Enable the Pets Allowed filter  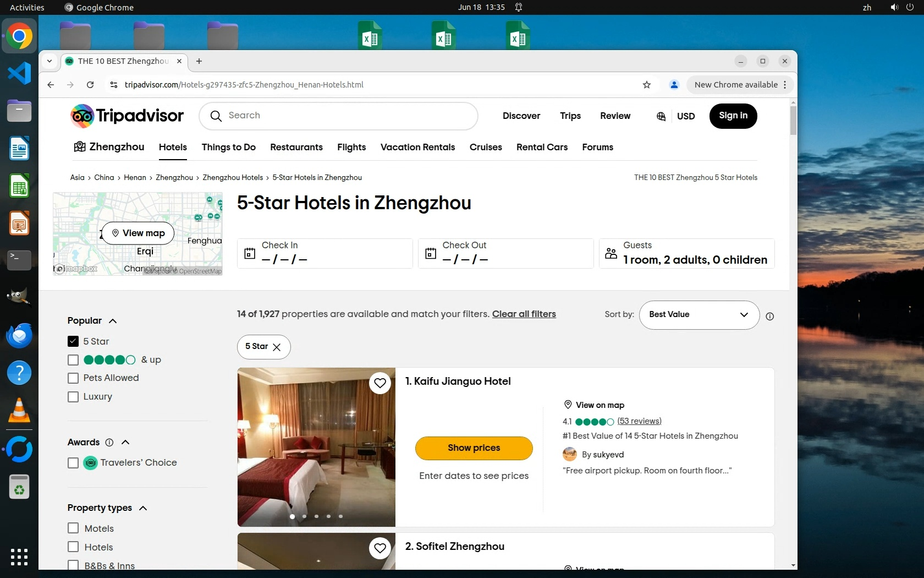[x=73, y=378]
